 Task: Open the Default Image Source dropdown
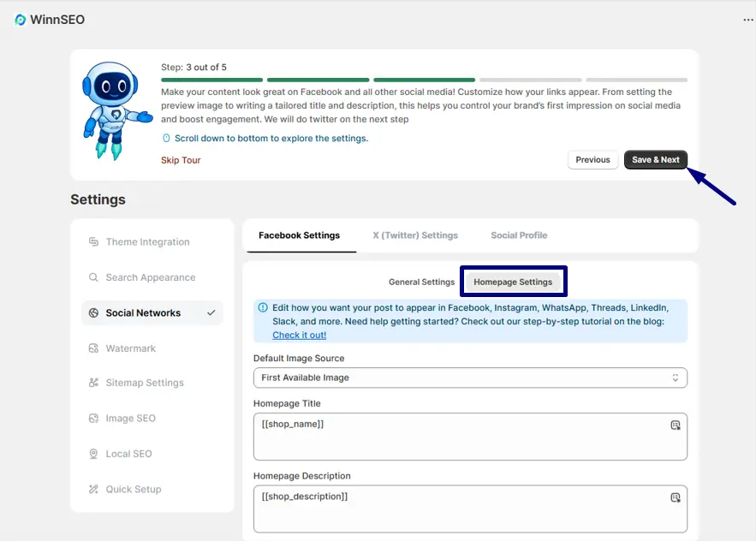(470, 378)
